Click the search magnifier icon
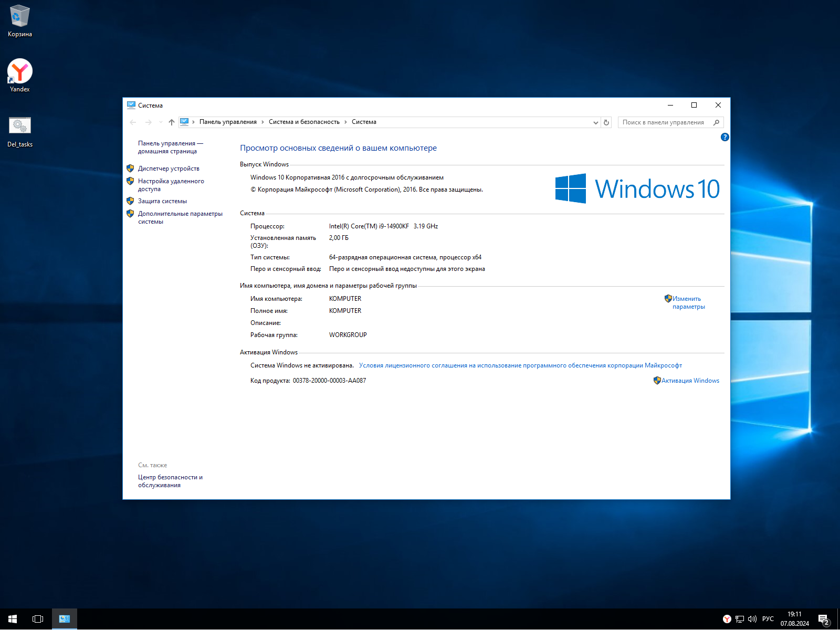Screen dimensions: 840x630 717,122
